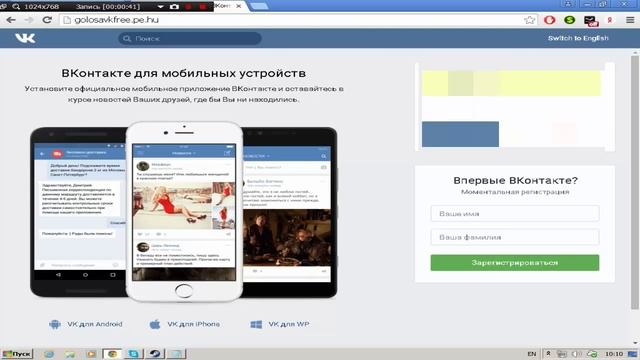
Task: Open Internet Explorer quick-launch icon
Action: [x=49, y=354]
